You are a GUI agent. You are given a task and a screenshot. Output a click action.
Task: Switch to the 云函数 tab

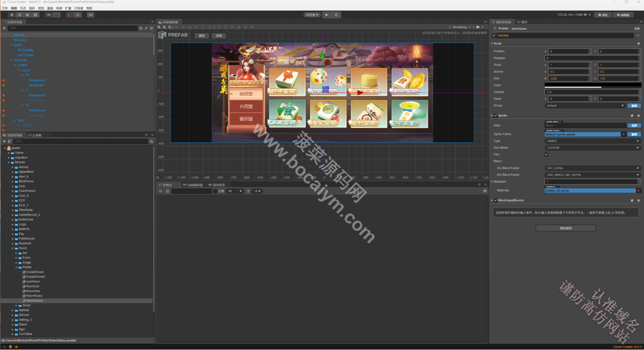coord(35,135)
